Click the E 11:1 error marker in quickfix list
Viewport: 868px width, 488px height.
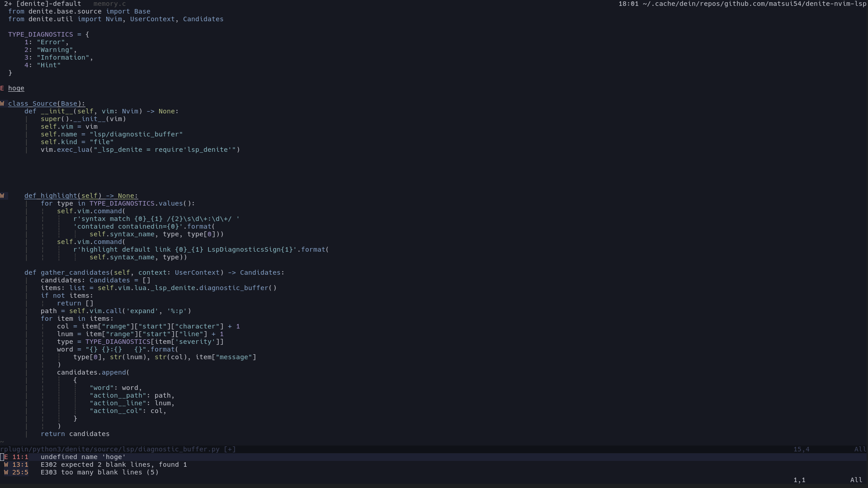[16, 457]
